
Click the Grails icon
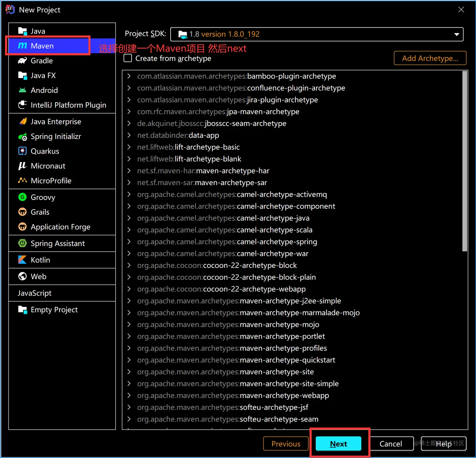click(x=22, y=212)
